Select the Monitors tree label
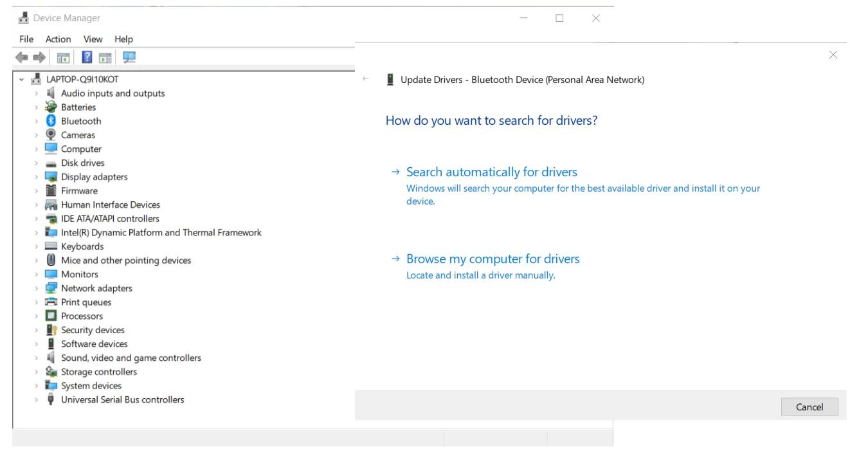This screenshot has width=868, height=458. [x=80, y=275]
